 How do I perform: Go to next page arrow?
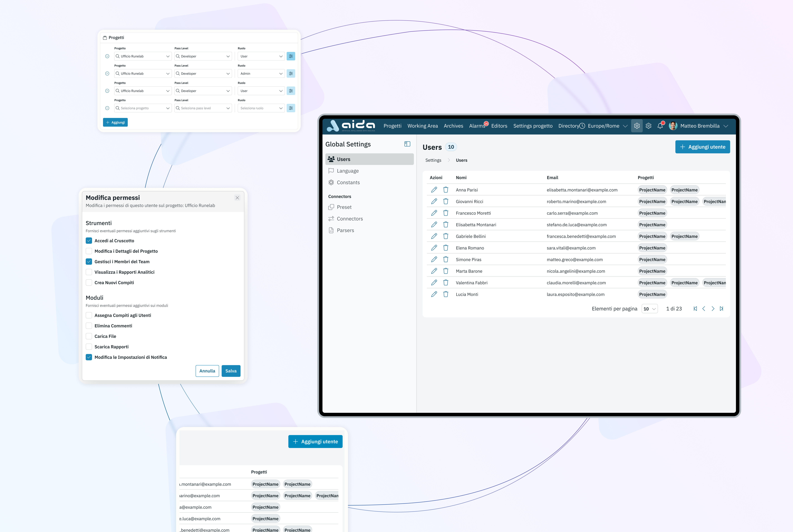[713, 309]
